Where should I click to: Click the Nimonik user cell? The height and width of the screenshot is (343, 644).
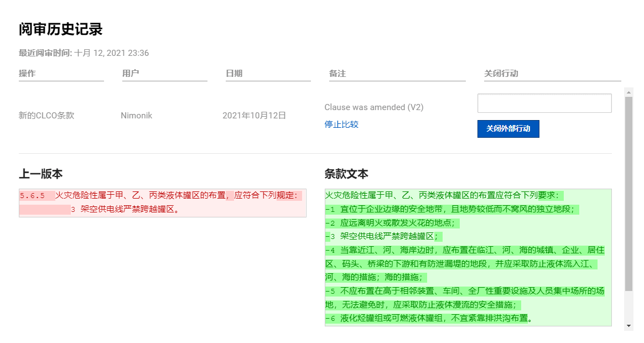[x=136, y=116]
